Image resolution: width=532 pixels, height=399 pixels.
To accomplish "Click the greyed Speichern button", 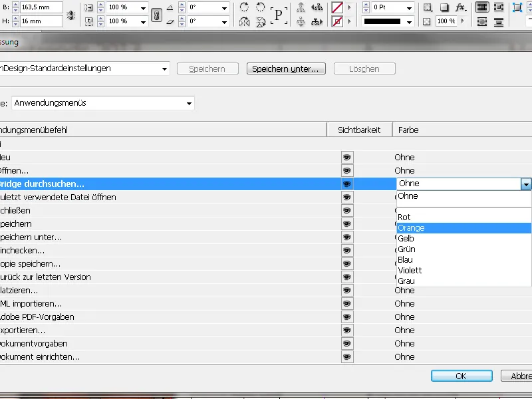I will tap(207, 69).
